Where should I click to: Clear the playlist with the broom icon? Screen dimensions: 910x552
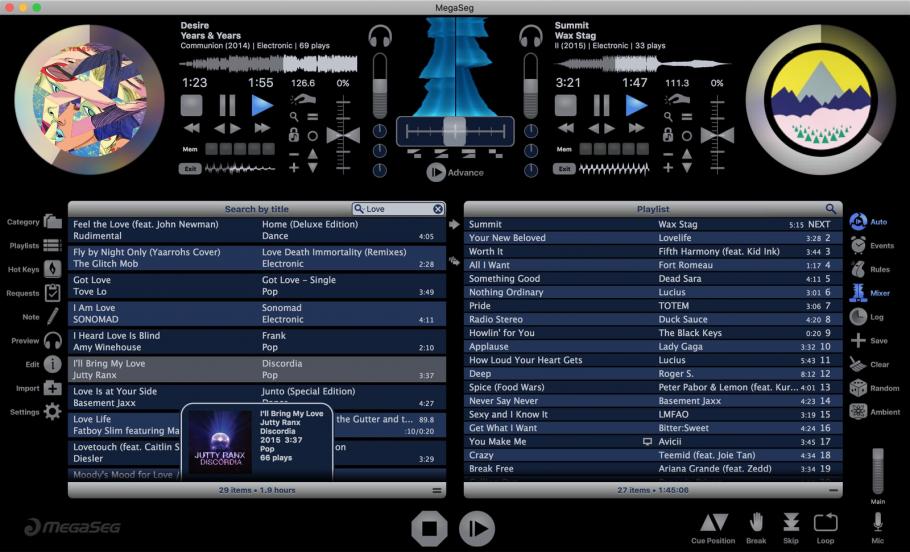coord(858,364)
